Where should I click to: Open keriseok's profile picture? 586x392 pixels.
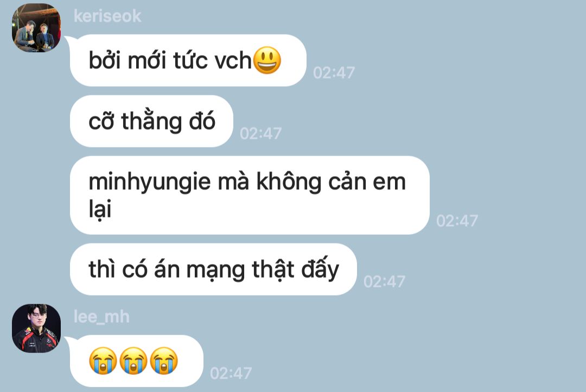coord(36,28)
